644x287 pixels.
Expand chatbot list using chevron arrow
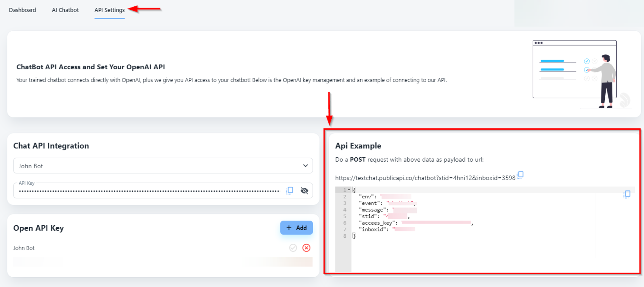pos(305,166)
